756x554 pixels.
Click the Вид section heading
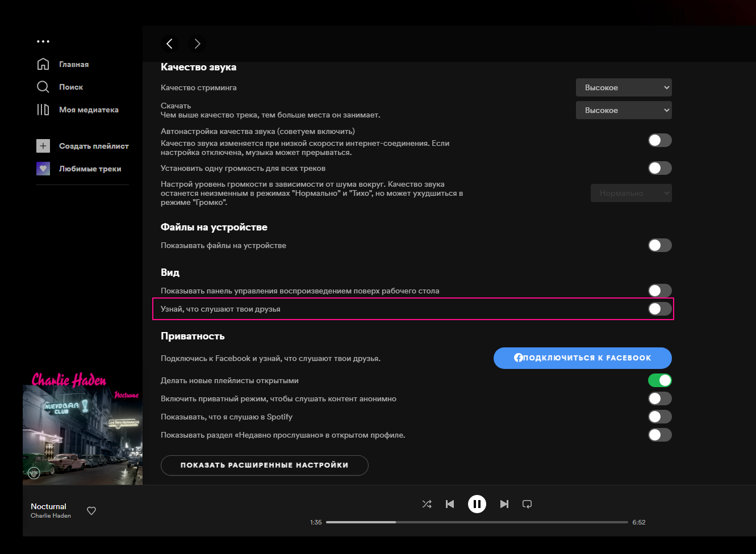[170, 272]
